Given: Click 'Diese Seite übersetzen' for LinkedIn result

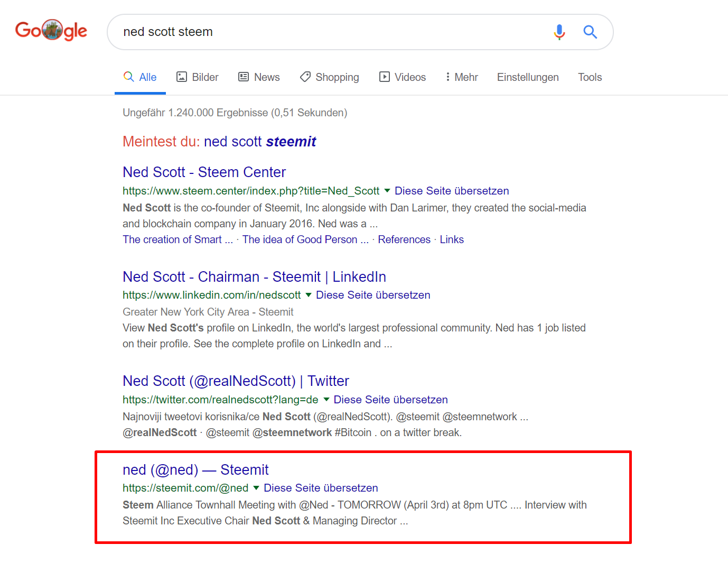Looking at the screenshot, I should tap(373, 295).
